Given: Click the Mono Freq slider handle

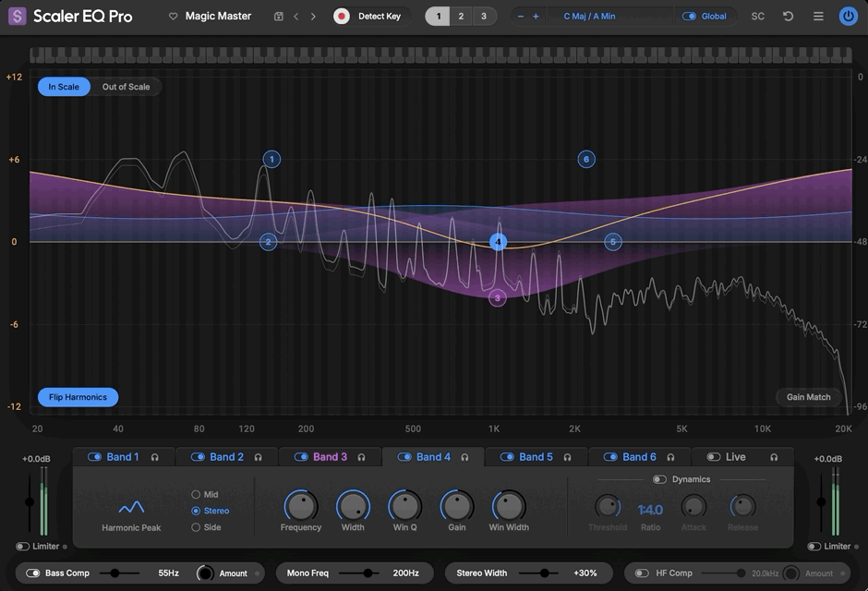Looking at the screenshot, I should click(x=368, y=573).
